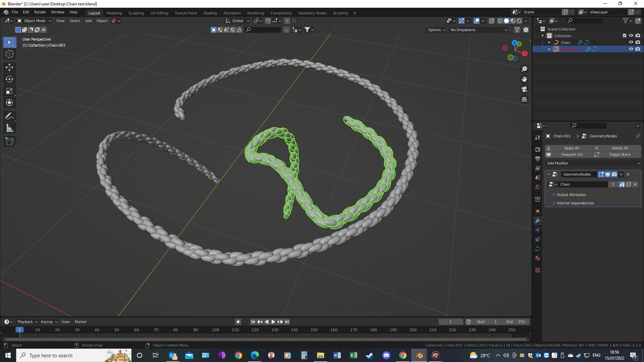This screenshot has height=362, width=644.
Task: Select the Rotate tool
Action: [x=9, y=79]
